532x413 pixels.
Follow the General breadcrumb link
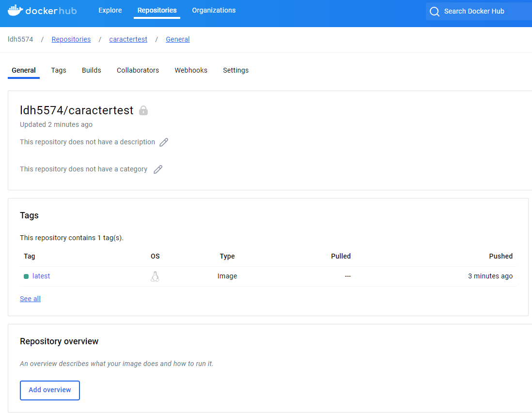coord(178,39)
